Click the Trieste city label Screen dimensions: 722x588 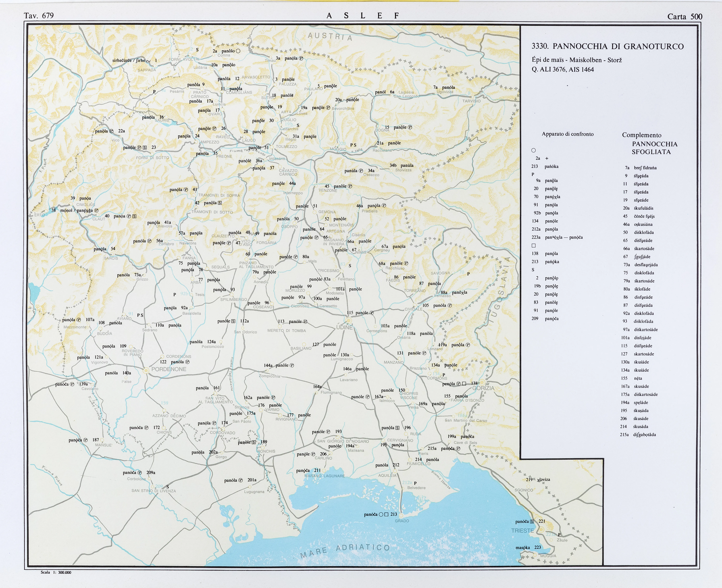click(522, 530)
